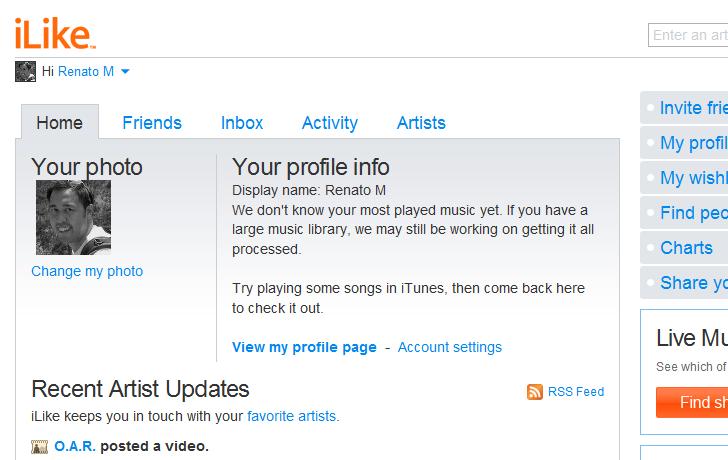Click the small user avatar icon
The width and height of the screenshot is (728, 460).
pyautogui.click(x=25, y=72)
